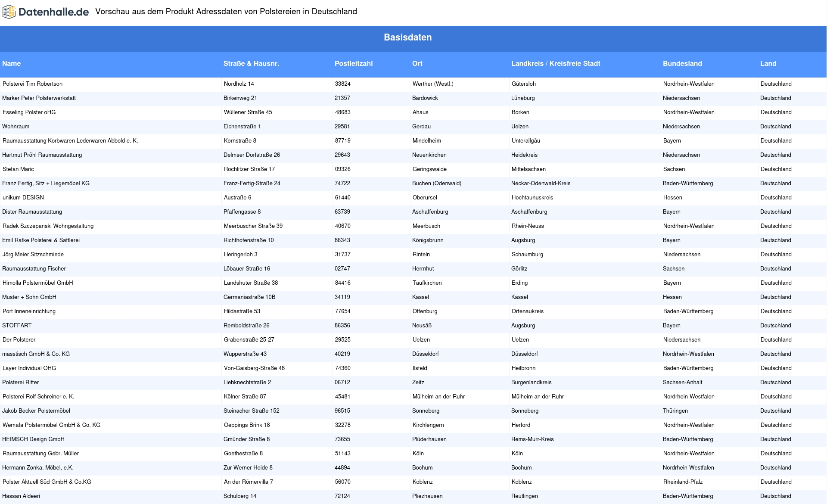The height and width of the screenshot is (504, 827).
Task: Select street 'Von-Gaisberg-Straße 48'
Action: [254, 368]
